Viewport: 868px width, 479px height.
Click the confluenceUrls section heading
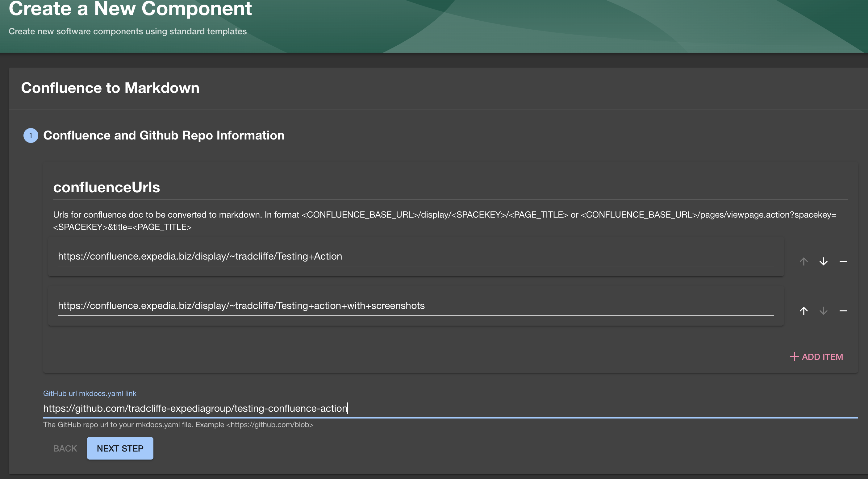click(106, 187)
